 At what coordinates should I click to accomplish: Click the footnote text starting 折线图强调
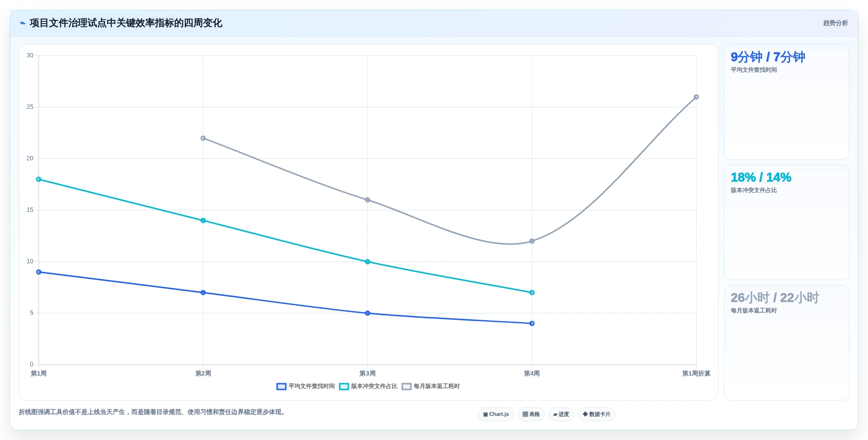pos(153,412)
